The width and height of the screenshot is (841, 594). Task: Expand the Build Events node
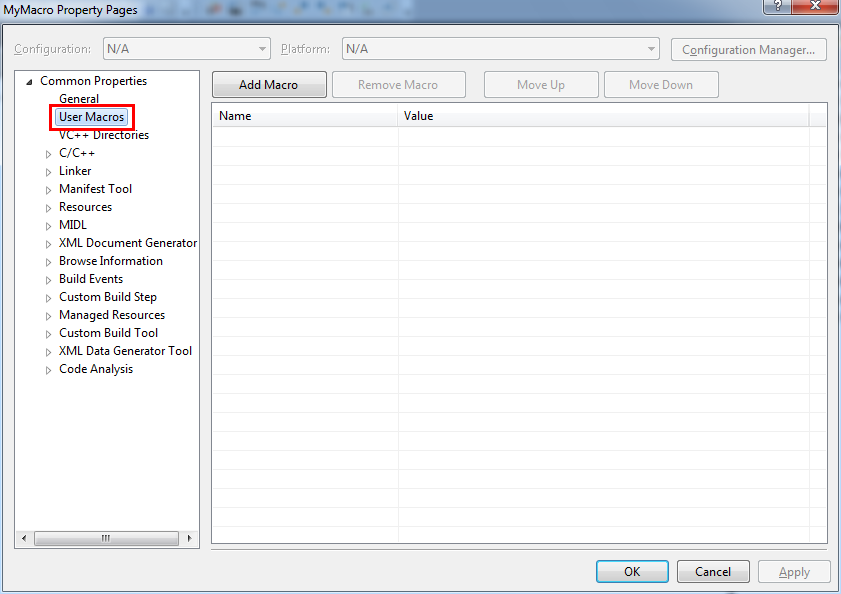tap(48, 280)
